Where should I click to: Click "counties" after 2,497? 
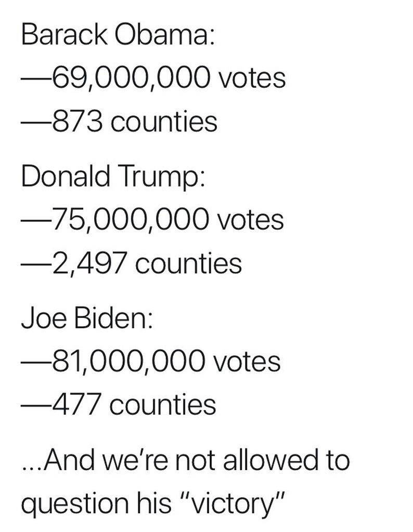point(189,263)
